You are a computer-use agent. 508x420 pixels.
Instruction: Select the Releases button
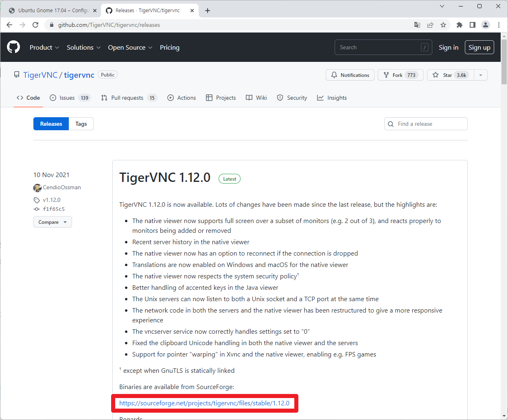51,124
